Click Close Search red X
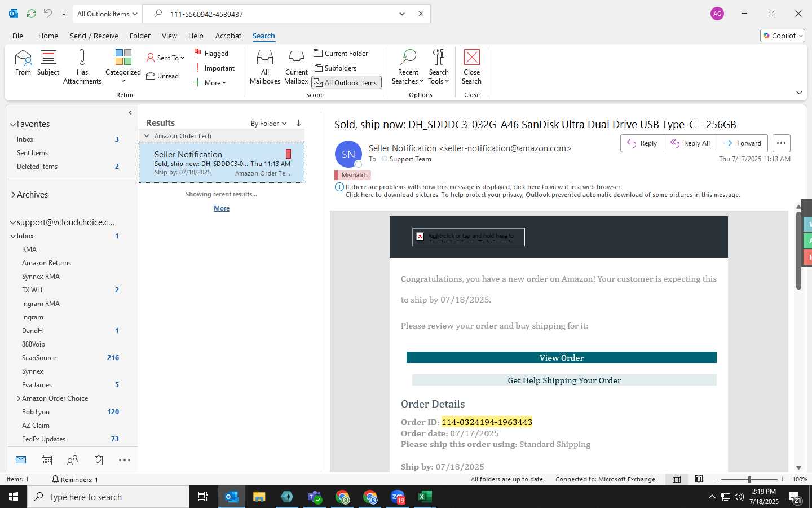This screenshot has width=812, height=508. (x=471, y=67)
